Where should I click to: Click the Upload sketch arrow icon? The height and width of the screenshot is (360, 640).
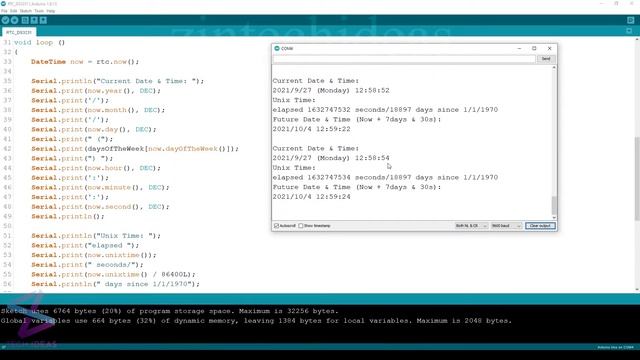pos(14,20)
